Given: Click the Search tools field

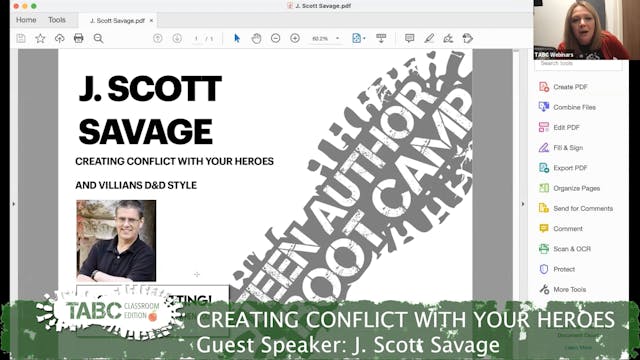Looking at the screenshot, I should coord(578,64).
